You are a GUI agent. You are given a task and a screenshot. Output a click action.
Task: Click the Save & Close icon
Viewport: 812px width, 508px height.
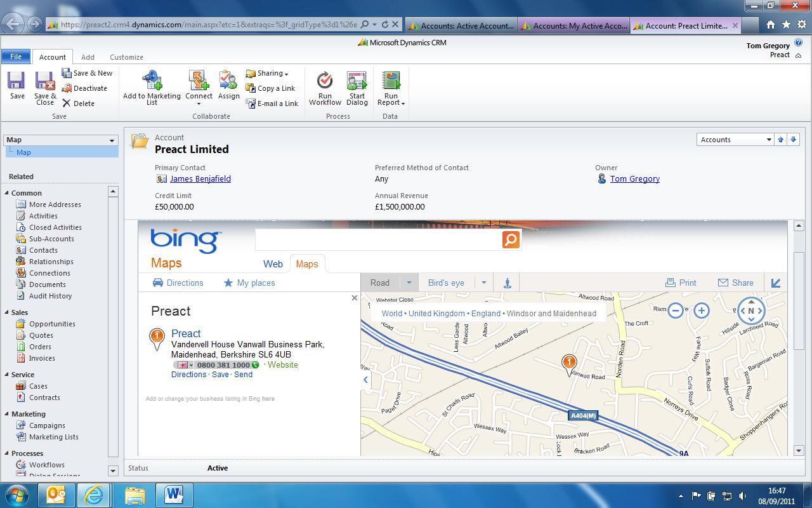tap(45, 88)
